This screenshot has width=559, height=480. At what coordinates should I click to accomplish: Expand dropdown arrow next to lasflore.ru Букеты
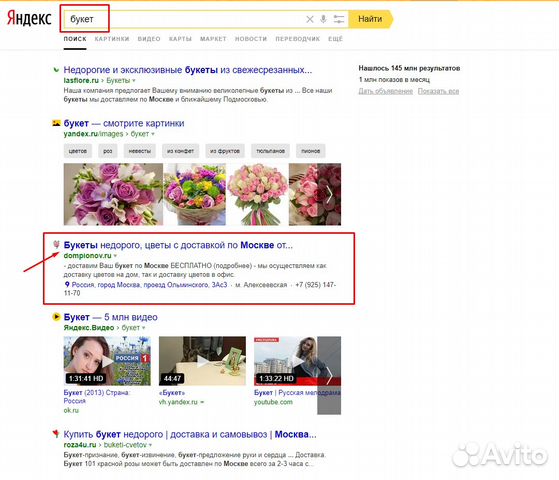(134, 81)
